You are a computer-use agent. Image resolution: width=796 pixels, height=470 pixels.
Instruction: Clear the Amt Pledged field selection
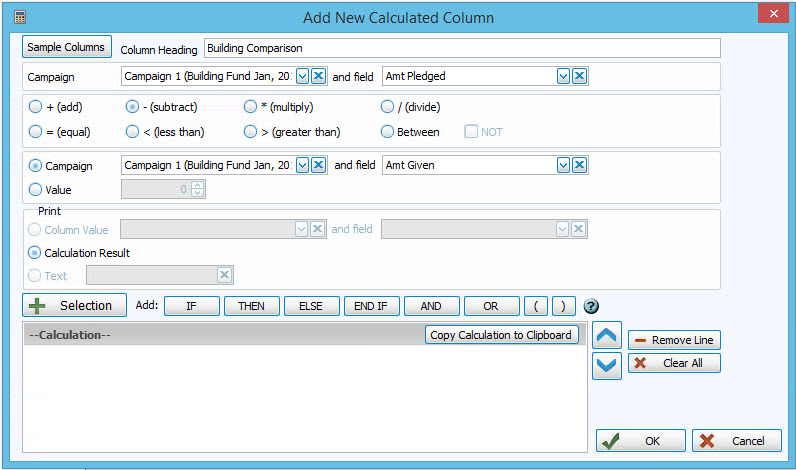579,76
